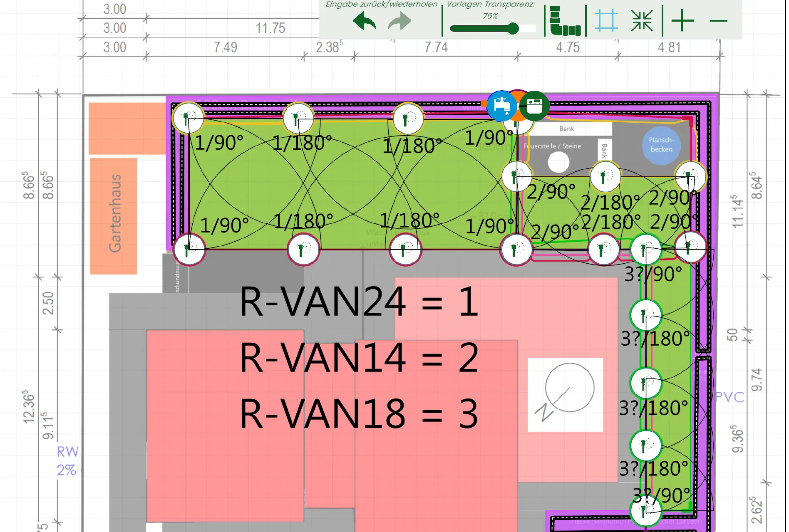Select the pipe drawing tool icon
Image resolution: width=789 pixels, height=532 pixels.
(x=565, y=21)
